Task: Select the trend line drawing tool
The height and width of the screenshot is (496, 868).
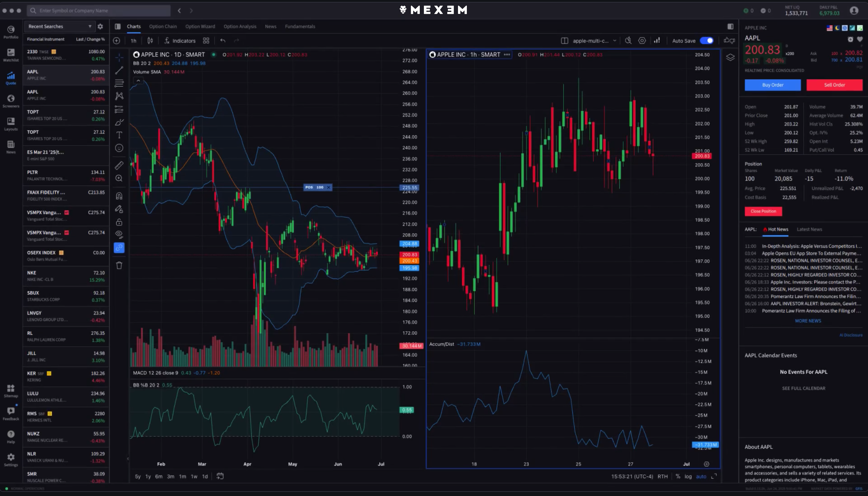Action: (x=119, y=70)
